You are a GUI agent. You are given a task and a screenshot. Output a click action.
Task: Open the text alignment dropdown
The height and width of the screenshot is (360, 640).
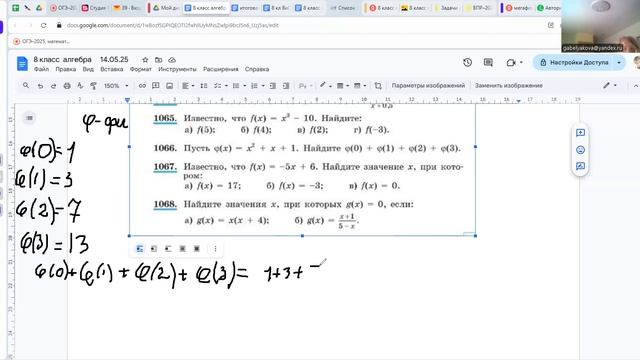click(x=188, y=86)
